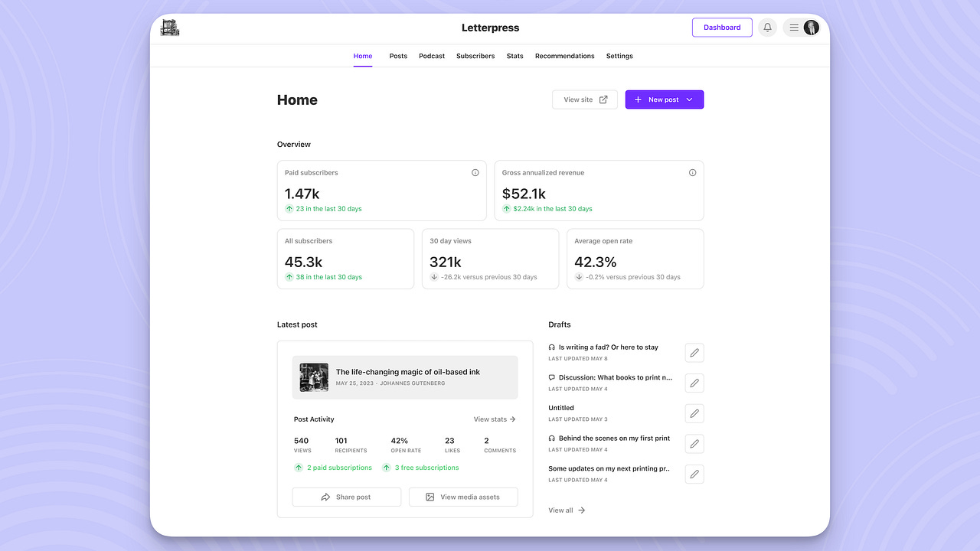
Task: Open draft 'Behind the scenes on my first print'
Action: tap(614, 439)
